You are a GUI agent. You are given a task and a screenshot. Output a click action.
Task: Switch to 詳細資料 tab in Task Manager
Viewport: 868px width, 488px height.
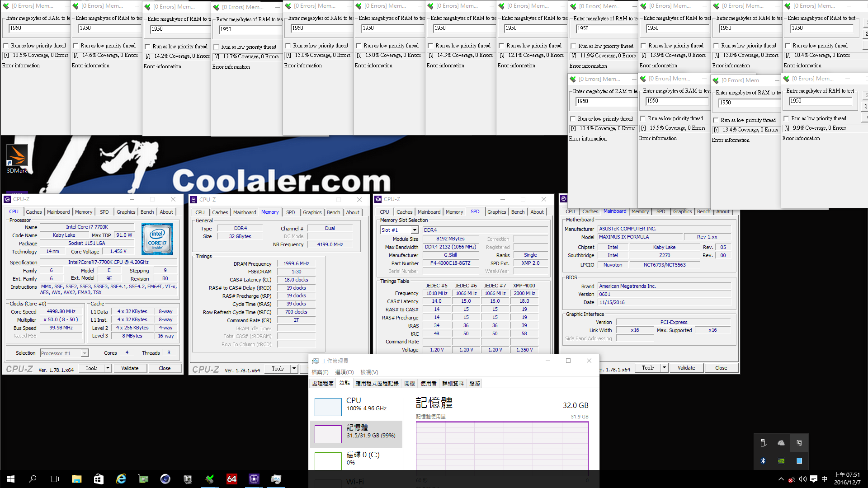click(453, 383)
